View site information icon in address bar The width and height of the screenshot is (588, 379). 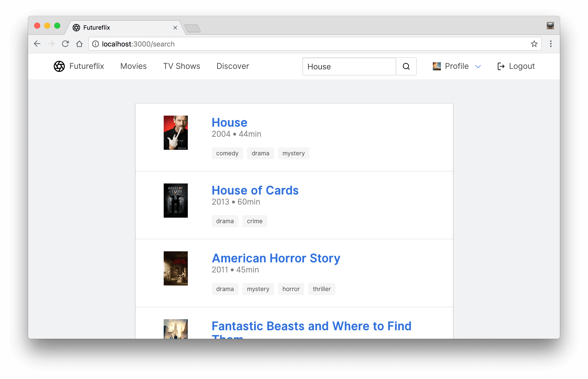coord(95,44)
